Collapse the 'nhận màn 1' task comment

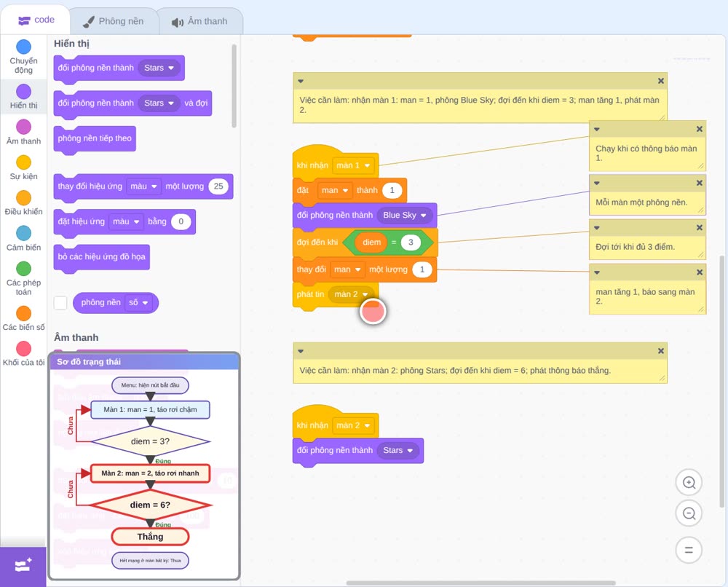[x=301, y=82]
